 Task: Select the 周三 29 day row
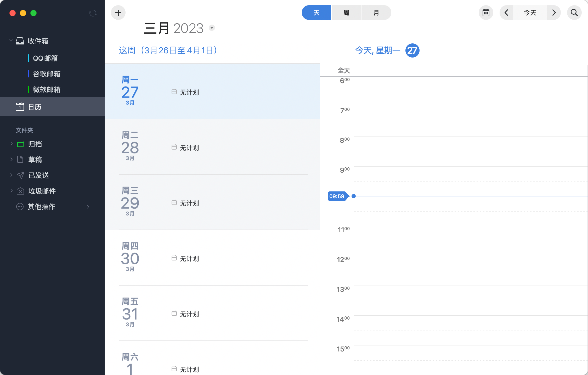[212, 202]
